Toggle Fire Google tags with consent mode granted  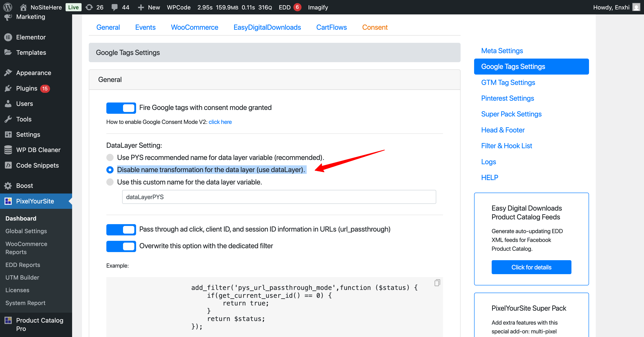(121, 108)
